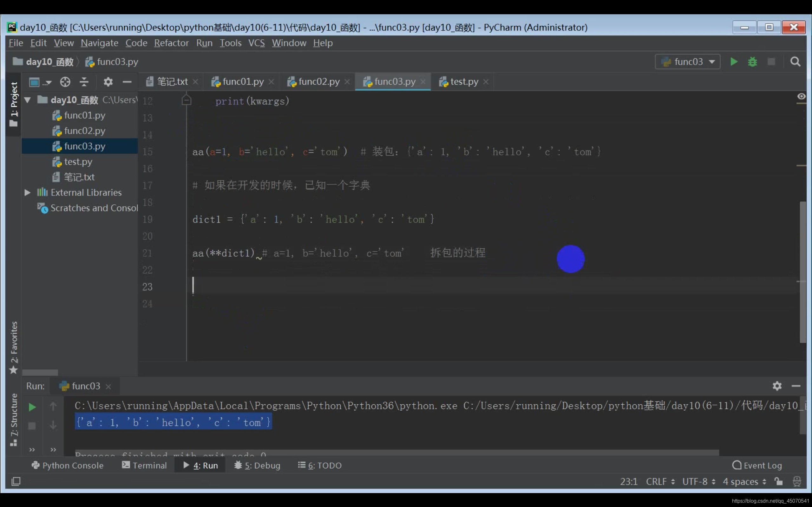Click the editor vertical scrollbar thumb
Viewport: 812px width, 507px height.
(802, 272)
